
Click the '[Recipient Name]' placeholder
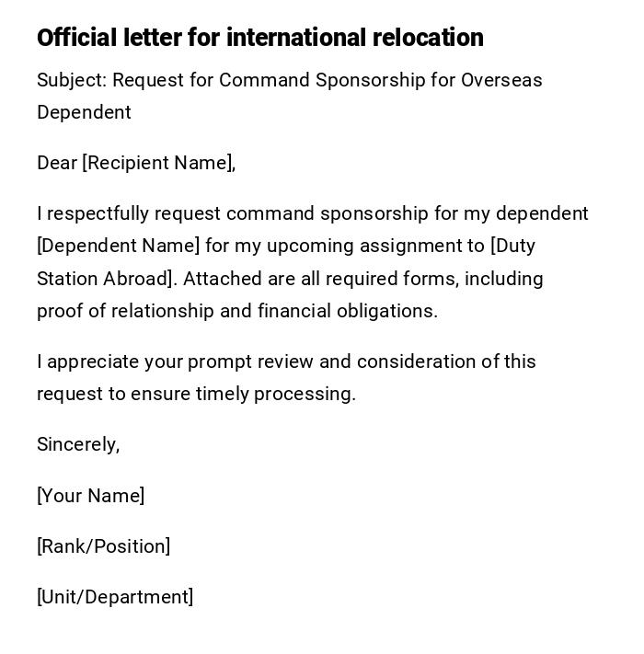[156, 163]
